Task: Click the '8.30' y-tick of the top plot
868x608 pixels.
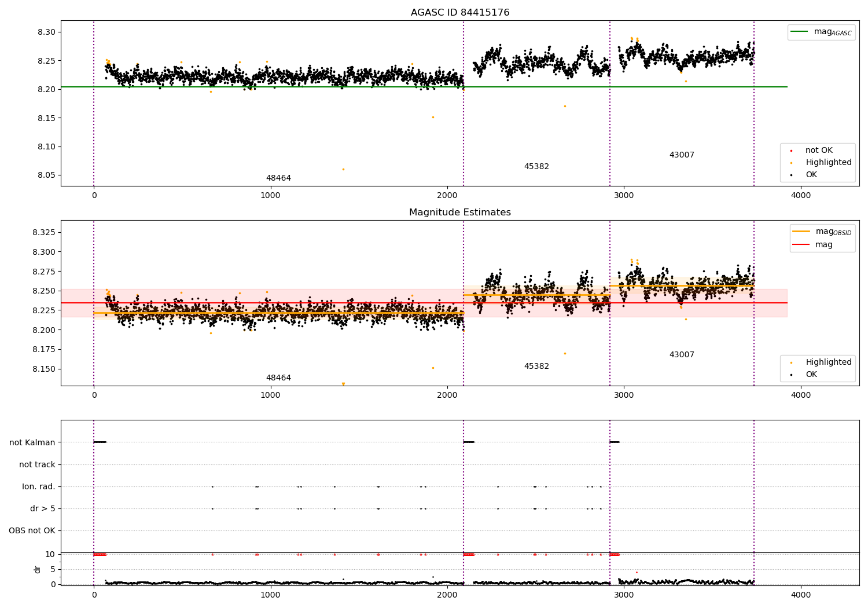Action: coord(46,32)
